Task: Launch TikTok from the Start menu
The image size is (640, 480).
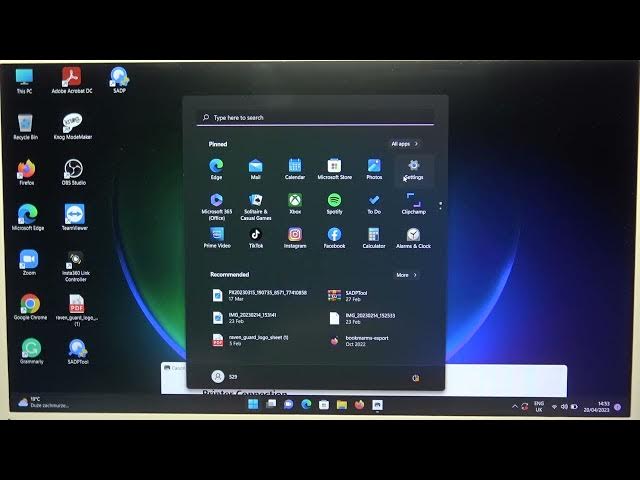Action: click(x=256, y=238)
